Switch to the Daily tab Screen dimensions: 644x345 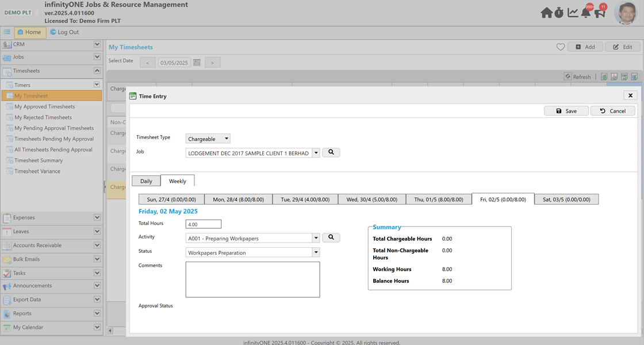coord(146,180)
